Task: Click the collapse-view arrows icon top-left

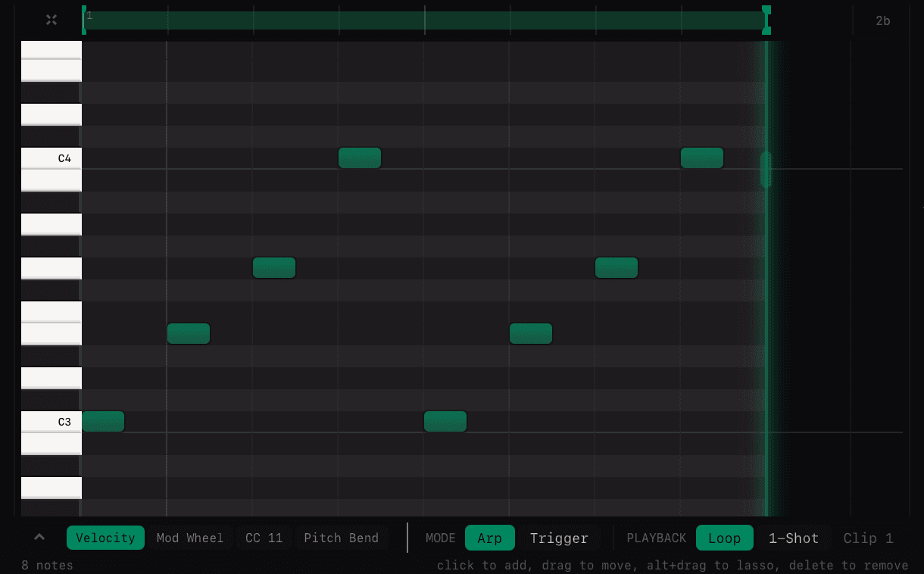Action: click(x=52, y=20)
